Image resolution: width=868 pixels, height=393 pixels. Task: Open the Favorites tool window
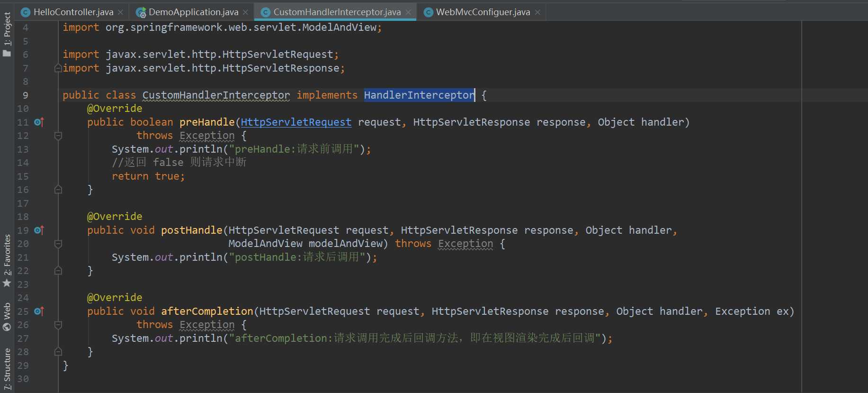pyautogui.click(x=7, y=261)
